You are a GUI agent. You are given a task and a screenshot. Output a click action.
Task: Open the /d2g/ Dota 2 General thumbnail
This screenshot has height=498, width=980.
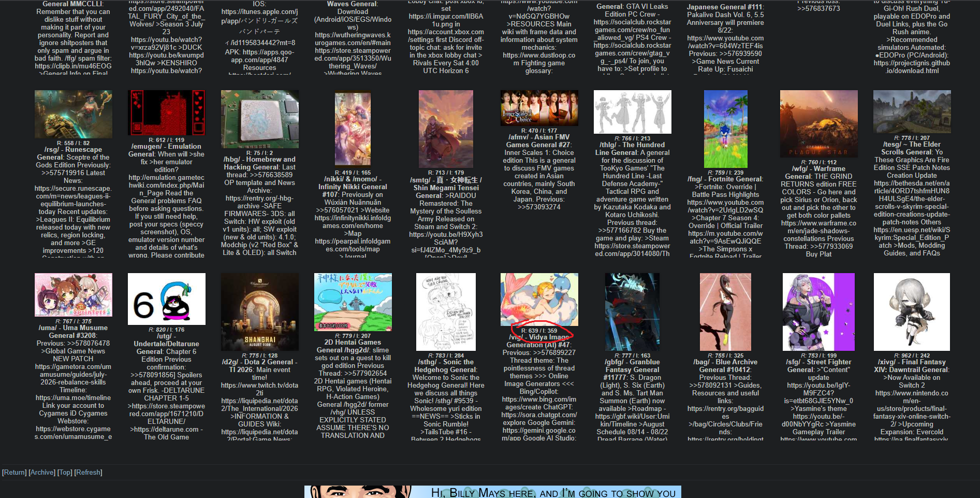pos(260,312)
